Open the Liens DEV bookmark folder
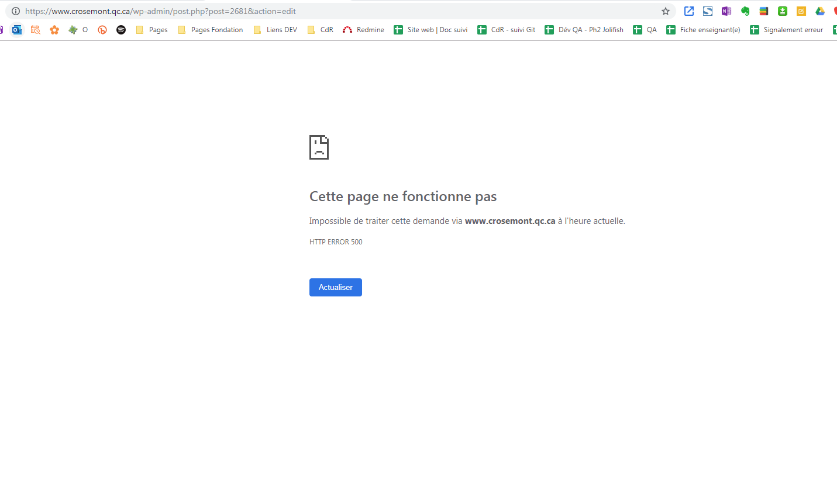The width and height of the screenshot is (837, 504). point(275,30)
